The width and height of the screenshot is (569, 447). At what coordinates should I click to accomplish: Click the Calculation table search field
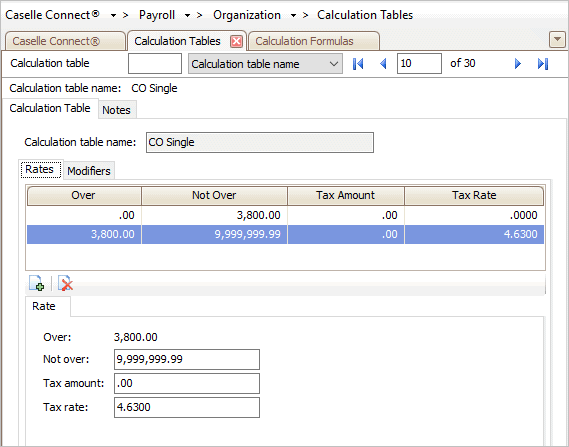(x=155, y=63)
